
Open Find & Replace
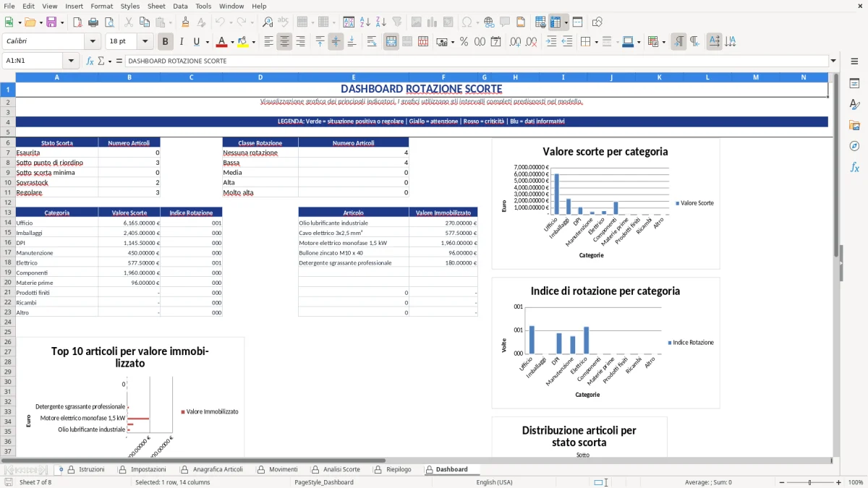pyautogui.click(x=268, y=22)
